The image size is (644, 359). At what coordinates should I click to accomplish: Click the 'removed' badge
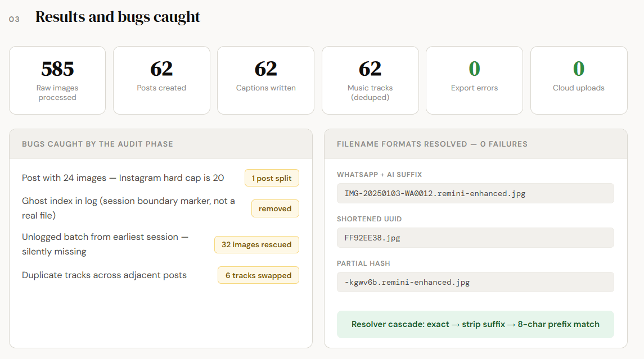pos(275,208)
